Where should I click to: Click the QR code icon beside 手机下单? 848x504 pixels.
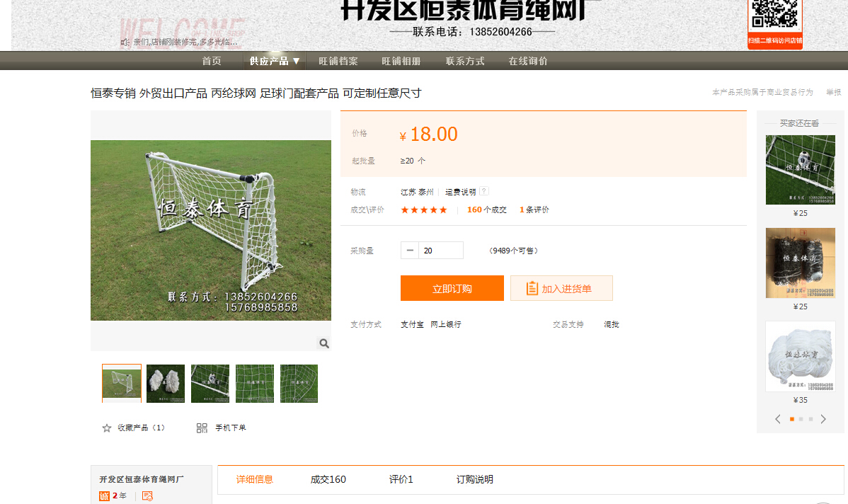202,428
